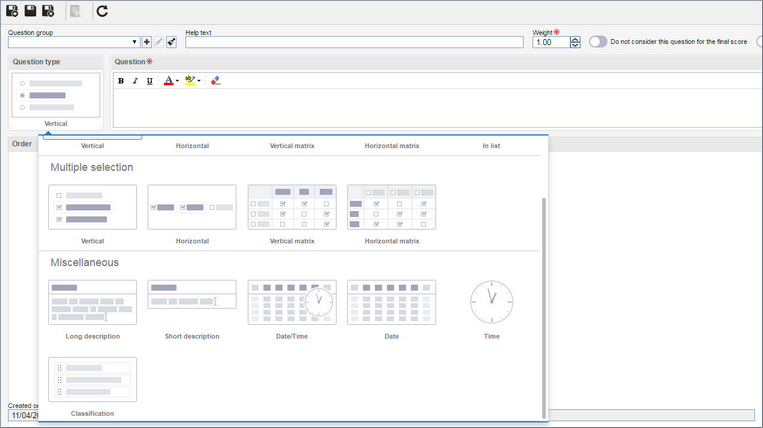Click the Save and Exit icon
763x428 pixels.
[x=48, y=11]
